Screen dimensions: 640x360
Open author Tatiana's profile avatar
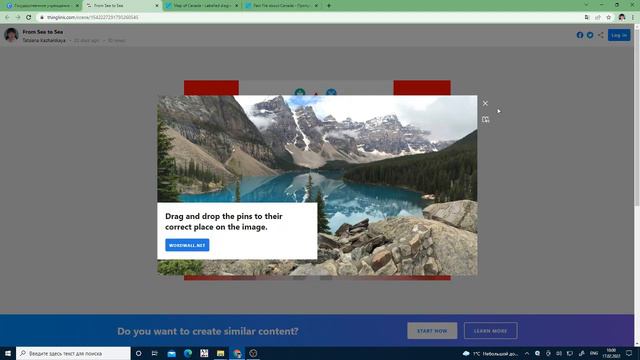point(11,35)
